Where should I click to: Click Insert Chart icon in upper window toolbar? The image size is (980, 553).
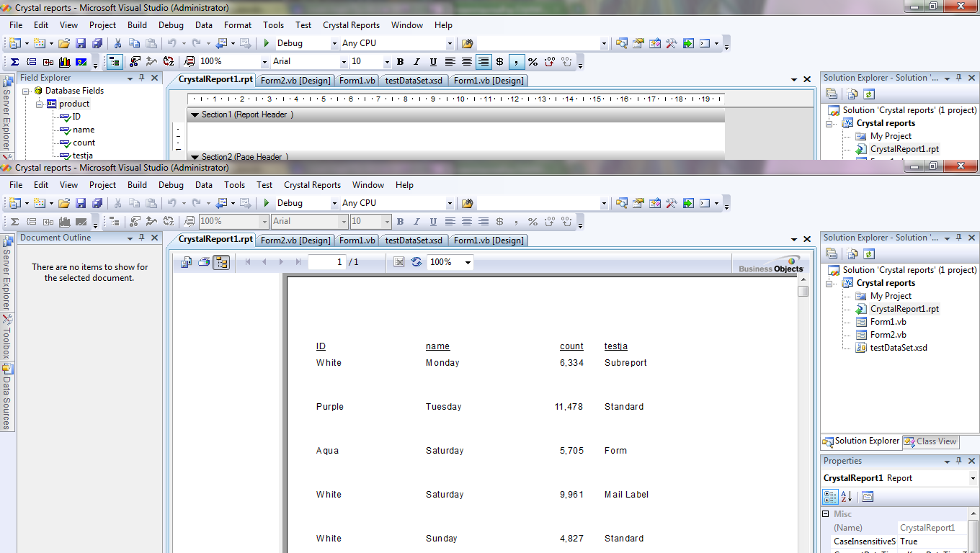[x=65, y=62]
